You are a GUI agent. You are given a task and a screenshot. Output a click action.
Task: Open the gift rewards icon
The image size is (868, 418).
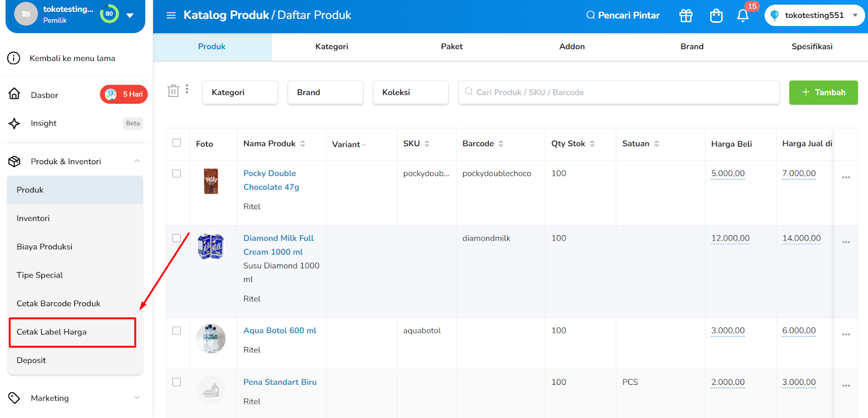click(x=686, y=16)
